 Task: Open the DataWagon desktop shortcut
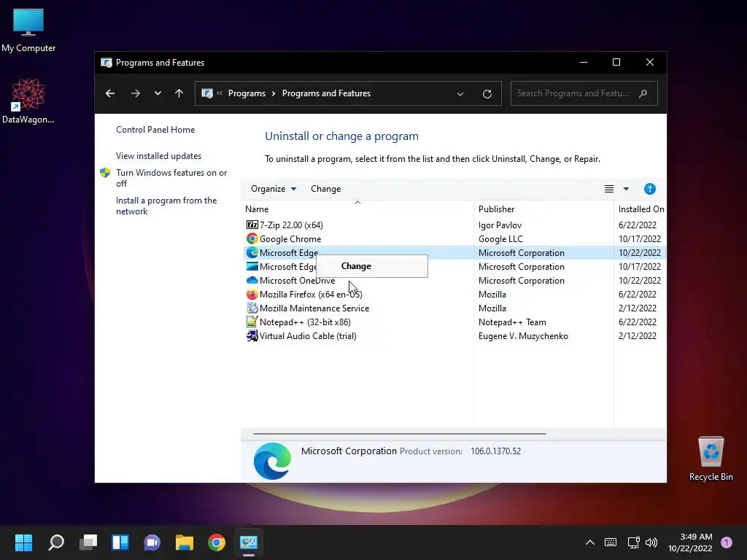click(x=28, y=101)
